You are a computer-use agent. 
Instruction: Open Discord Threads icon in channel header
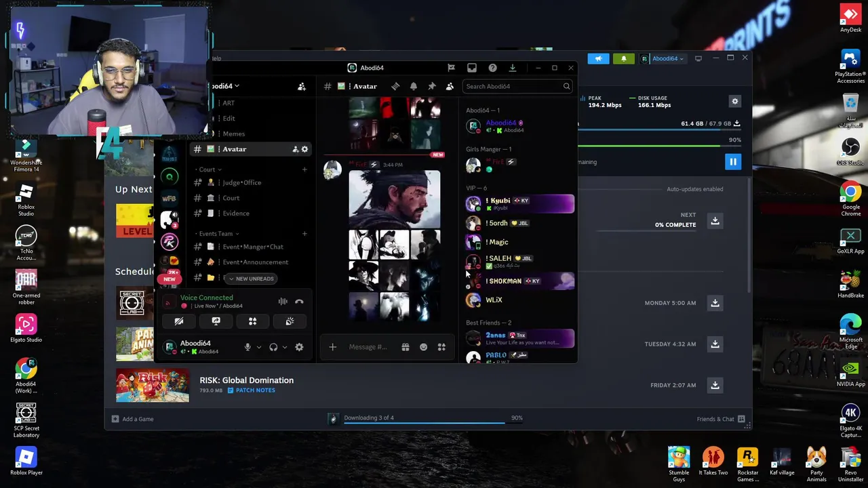[395, 86]
